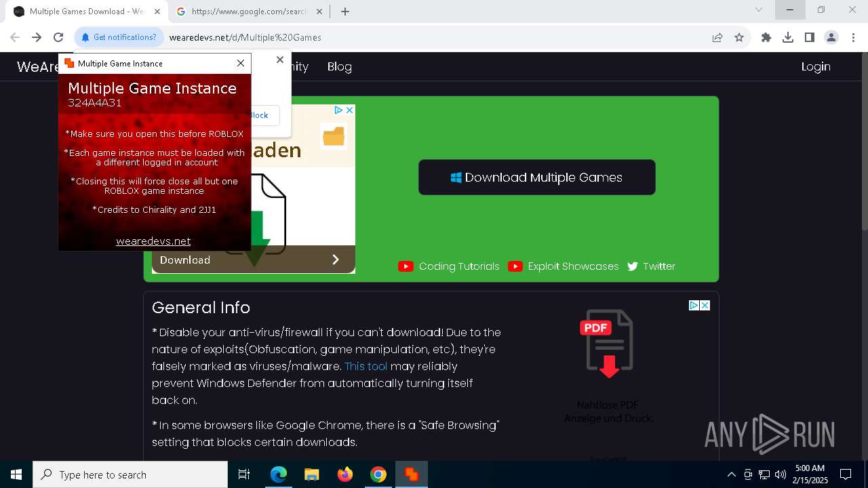This screenshot has width=868, height=488.
Task: Go back with the browser back arrow
Action: click(15, 37)
